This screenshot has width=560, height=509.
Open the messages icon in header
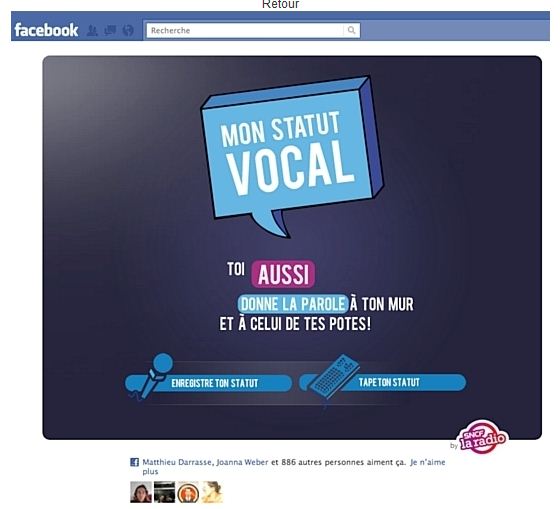pyautogui.click(x=110, y=30)
